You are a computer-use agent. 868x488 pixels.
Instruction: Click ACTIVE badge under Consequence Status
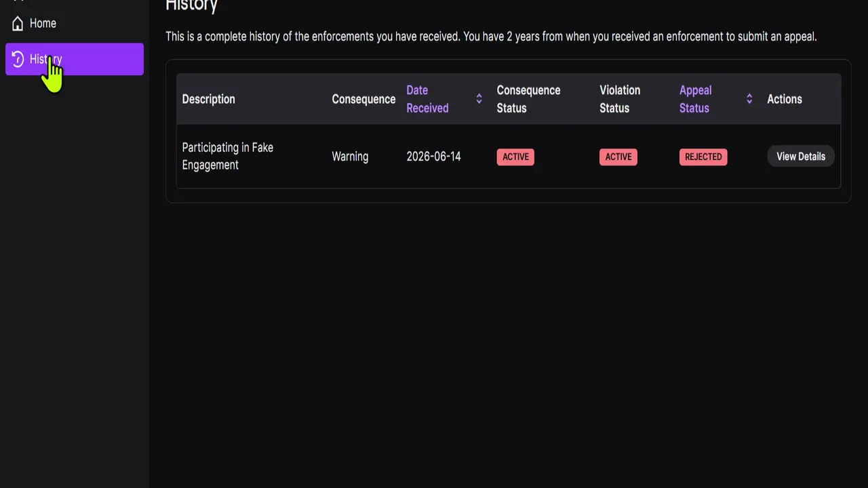click(515, 157)
